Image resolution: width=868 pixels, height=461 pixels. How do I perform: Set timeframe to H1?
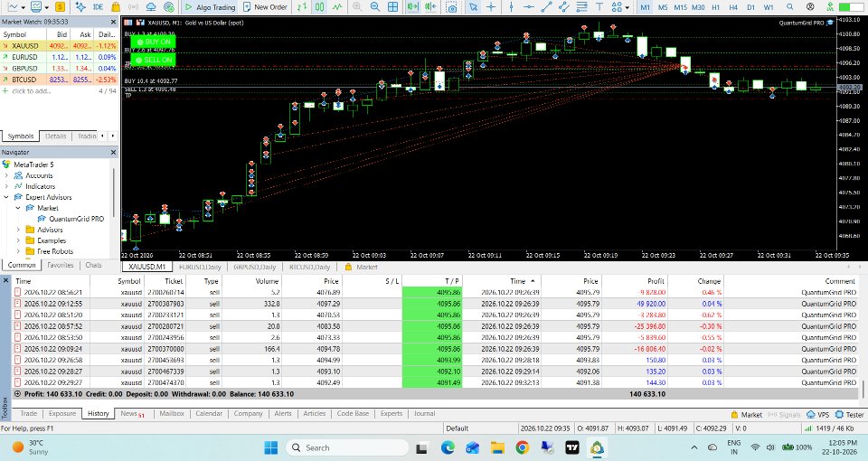pos(716,7)
